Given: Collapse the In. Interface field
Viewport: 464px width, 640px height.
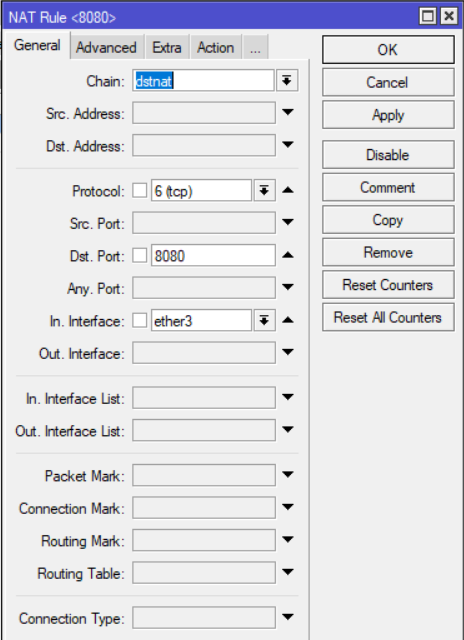Looking at the screenshot, I should (x=288, y=320).
